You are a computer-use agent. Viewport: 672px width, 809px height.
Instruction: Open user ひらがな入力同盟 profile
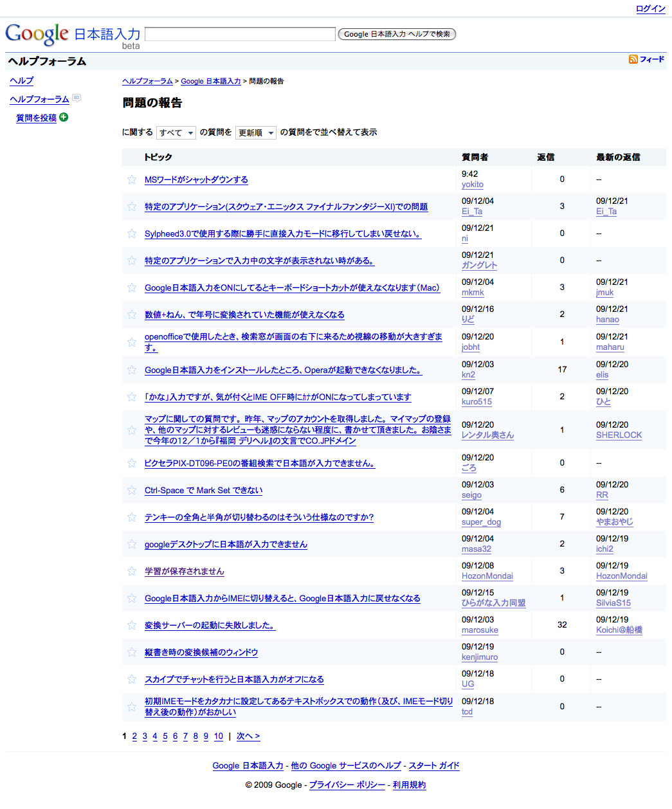click(493, 603)
